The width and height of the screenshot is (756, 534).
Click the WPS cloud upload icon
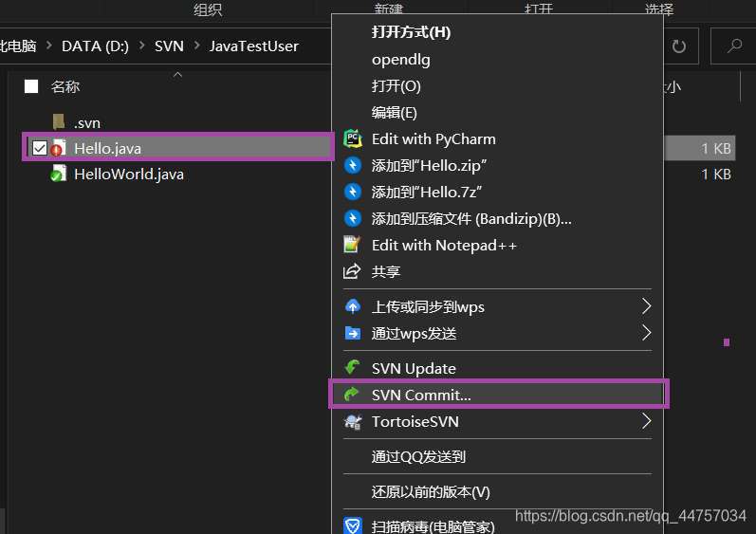click(x=353, y=306)
